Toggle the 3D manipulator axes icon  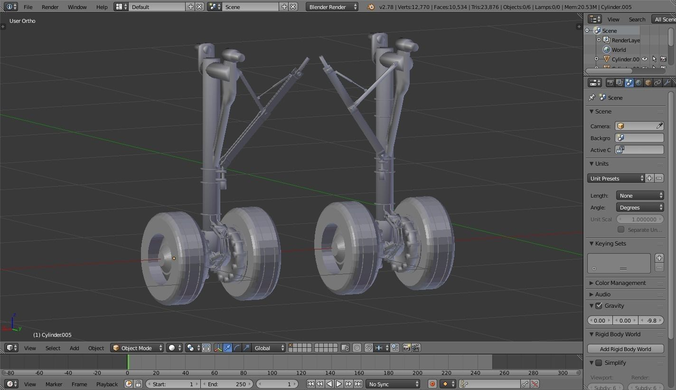pyautogui.click(x=218, y=348)
